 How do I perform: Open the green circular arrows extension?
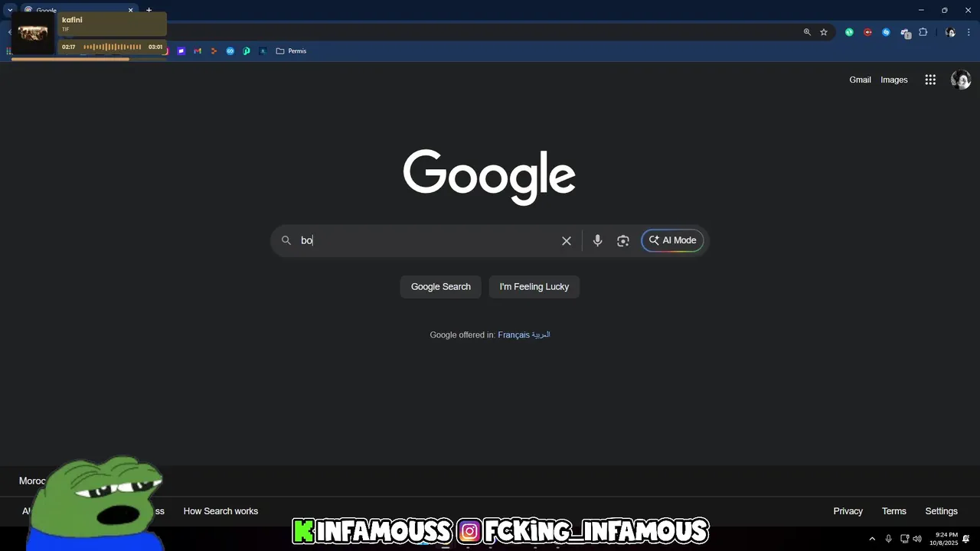pos(849,32)
